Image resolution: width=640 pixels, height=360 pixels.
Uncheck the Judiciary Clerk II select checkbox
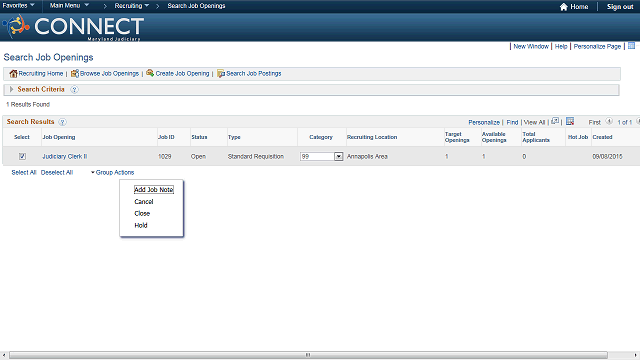coord(22,156)
